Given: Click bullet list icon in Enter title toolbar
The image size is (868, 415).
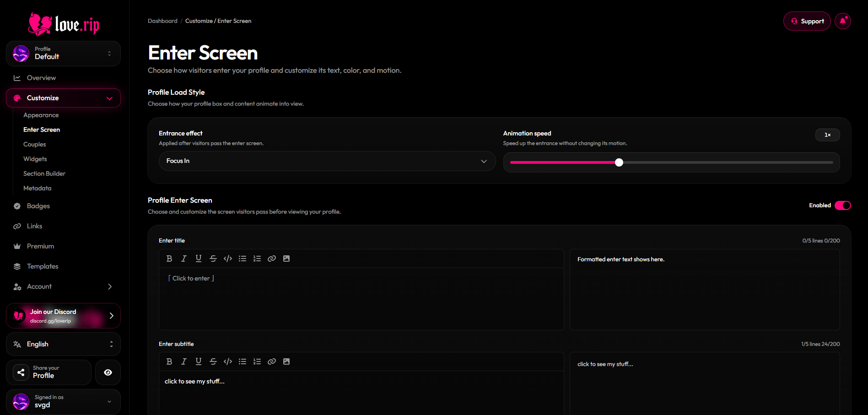Looking at the screenshot, I should point(243,259).
